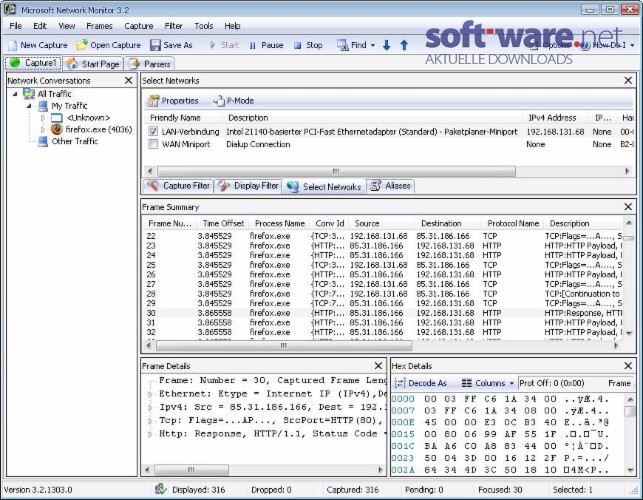Viewport: 643px width, 500px height.
Task: Click the P-Mode icon
Action: [x=219, y=100]
